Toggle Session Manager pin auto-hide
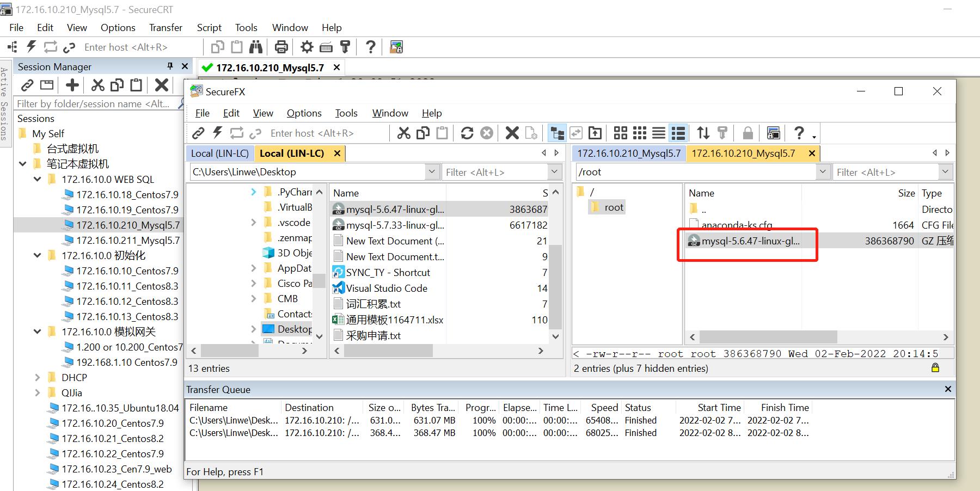The height and width of the screenshot is (491, 980). [x=170, y=66]
